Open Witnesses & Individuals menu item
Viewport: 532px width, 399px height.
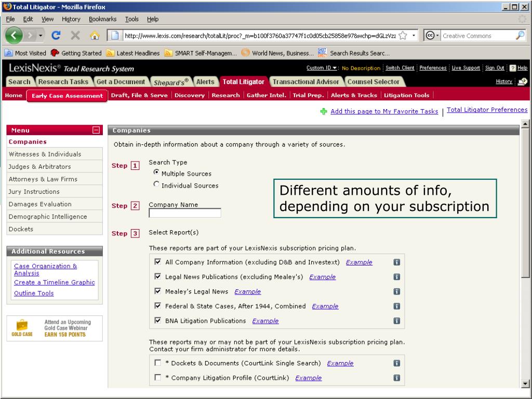55,154
